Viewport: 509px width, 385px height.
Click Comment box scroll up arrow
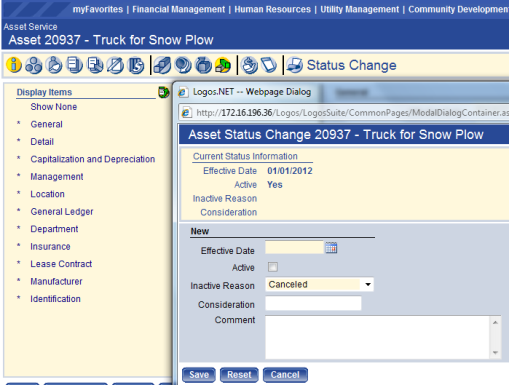pyautogui.click(x=495, y=322)
